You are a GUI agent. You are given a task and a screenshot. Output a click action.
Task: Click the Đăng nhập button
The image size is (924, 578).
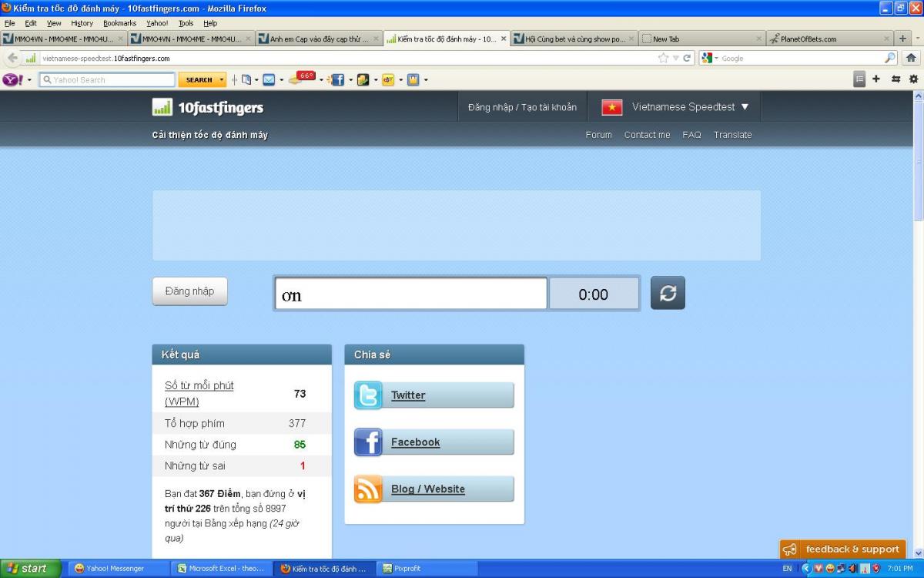(x=189, y=291)
